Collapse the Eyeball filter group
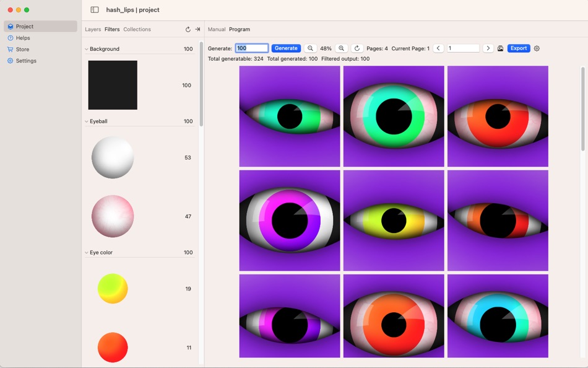This screenshot has height=368, width=588. [87, 121]
